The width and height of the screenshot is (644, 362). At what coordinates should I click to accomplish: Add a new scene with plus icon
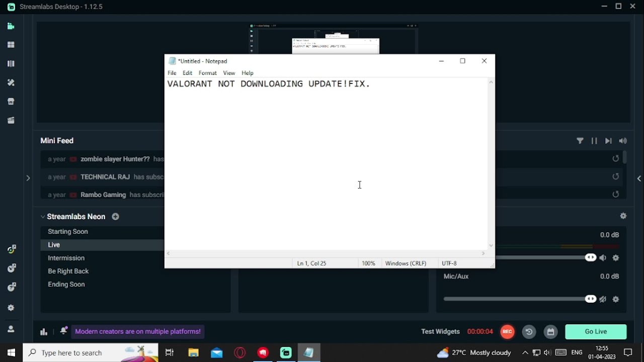115,217
